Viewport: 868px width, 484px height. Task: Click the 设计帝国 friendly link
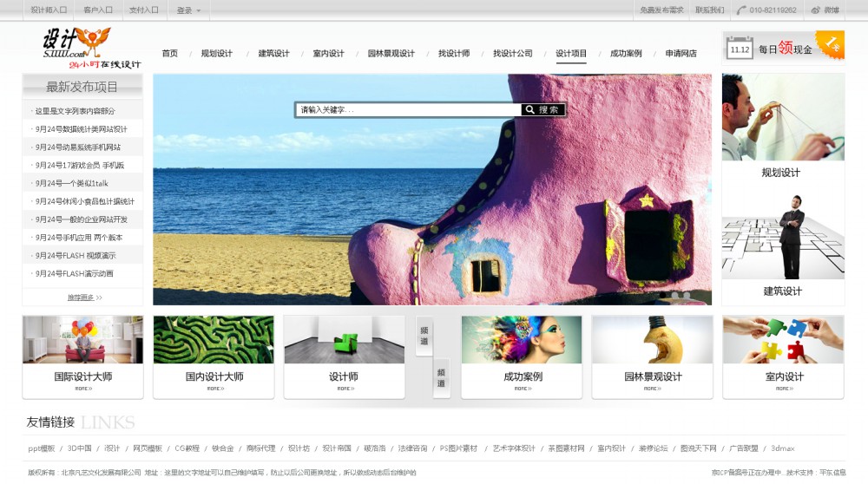pyautogui.click(x=337, y=448)
